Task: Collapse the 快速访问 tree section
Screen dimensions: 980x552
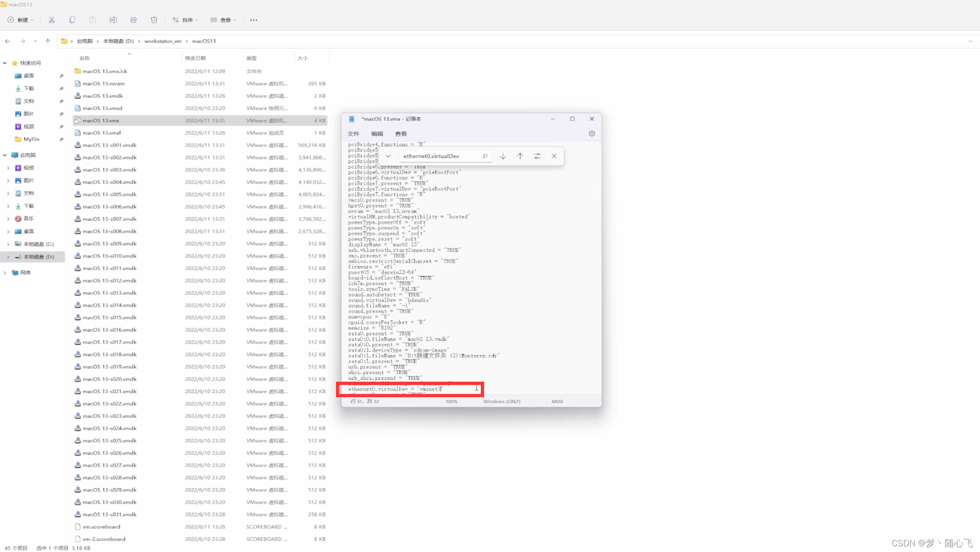Action: tap(5, 63)
